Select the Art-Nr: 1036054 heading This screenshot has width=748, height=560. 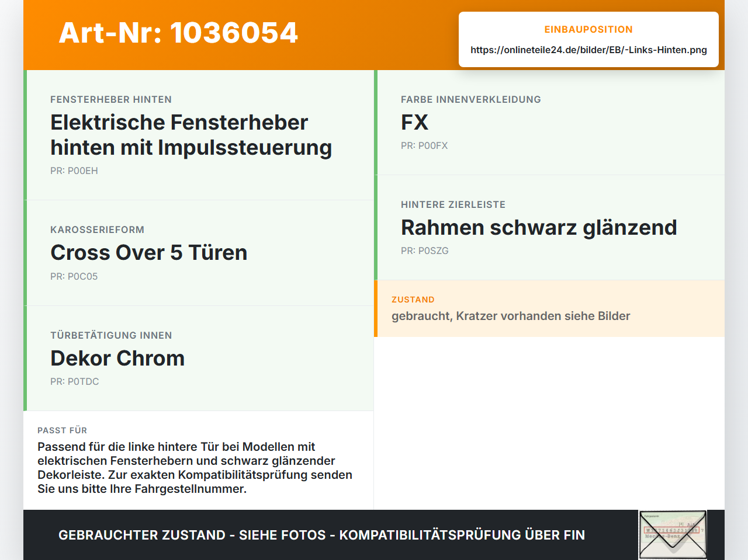tap(178, 33)
